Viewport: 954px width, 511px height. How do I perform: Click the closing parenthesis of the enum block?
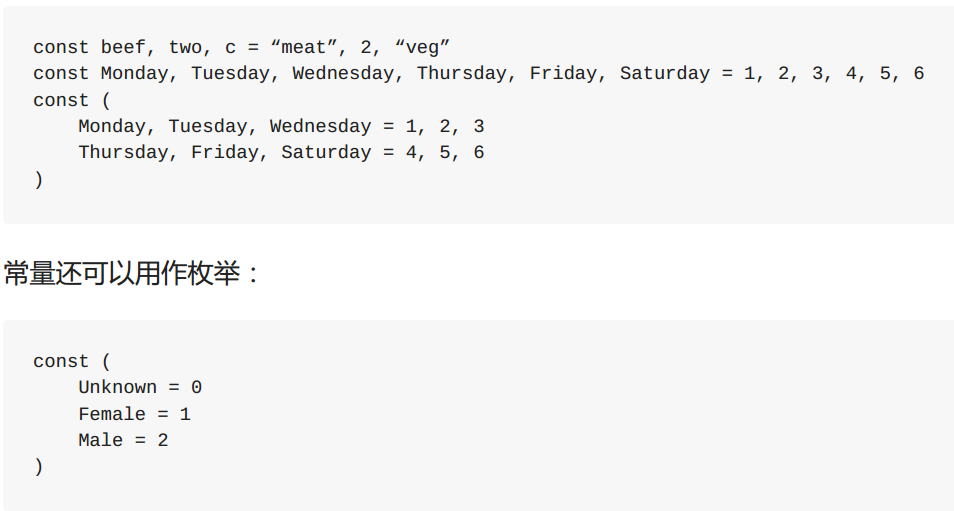pyautogui.click(x=38, y=467)
